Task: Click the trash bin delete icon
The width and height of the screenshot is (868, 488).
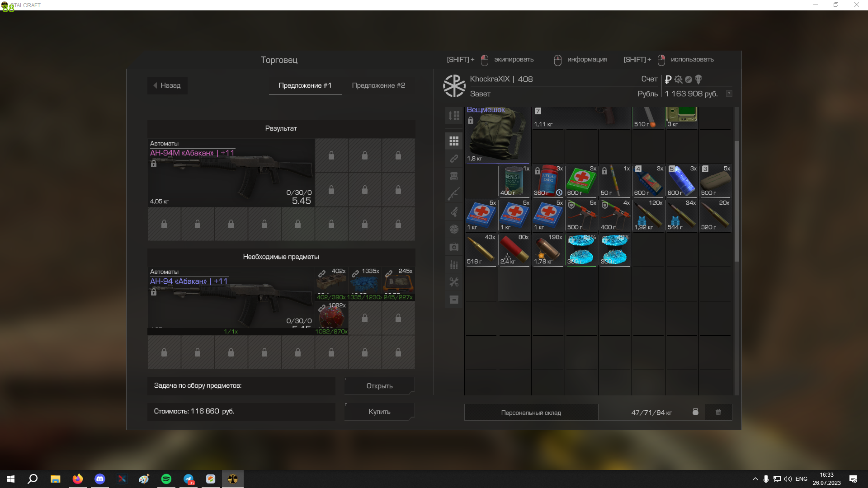Action: click(x=718, y=412)
